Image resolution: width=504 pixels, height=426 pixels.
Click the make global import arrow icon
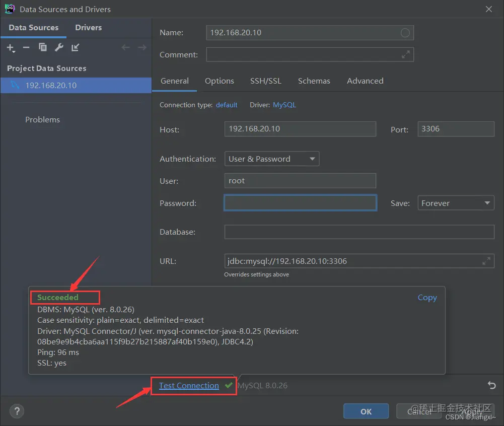coord(75,47)
